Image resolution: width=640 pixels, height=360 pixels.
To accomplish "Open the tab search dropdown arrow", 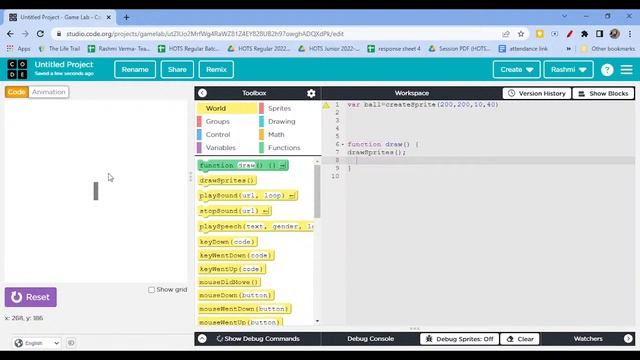I will click(x=564, y=16).
